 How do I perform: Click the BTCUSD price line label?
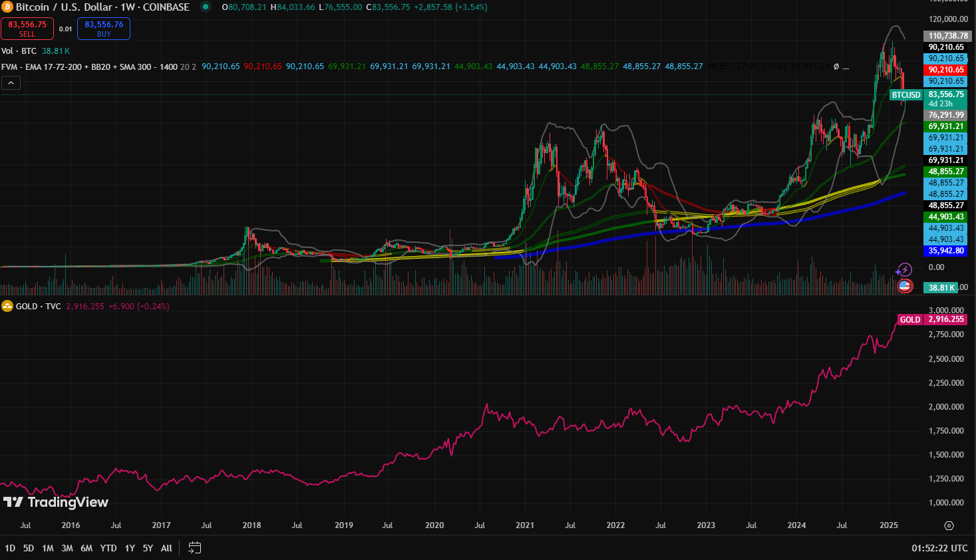pos(906,95)
